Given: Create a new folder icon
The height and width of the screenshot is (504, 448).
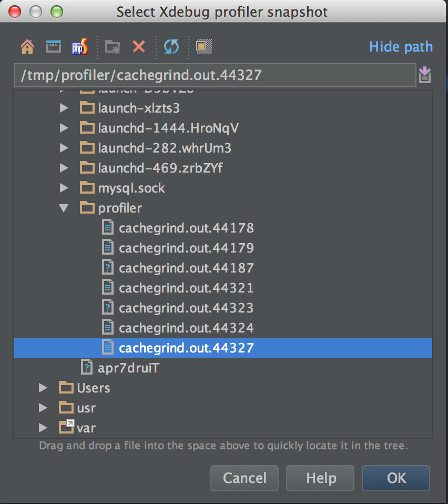Looking at the screenshot, I should [x=113, y=47].
